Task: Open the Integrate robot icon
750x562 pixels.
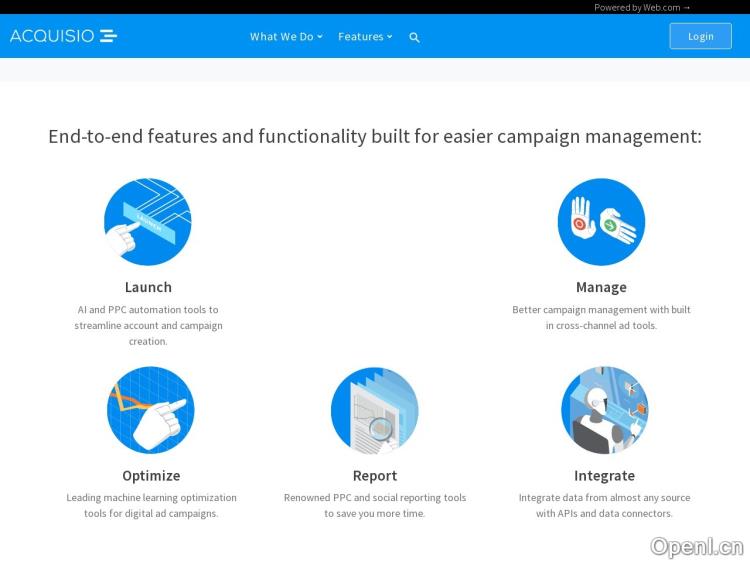Action: click(604, 410)
